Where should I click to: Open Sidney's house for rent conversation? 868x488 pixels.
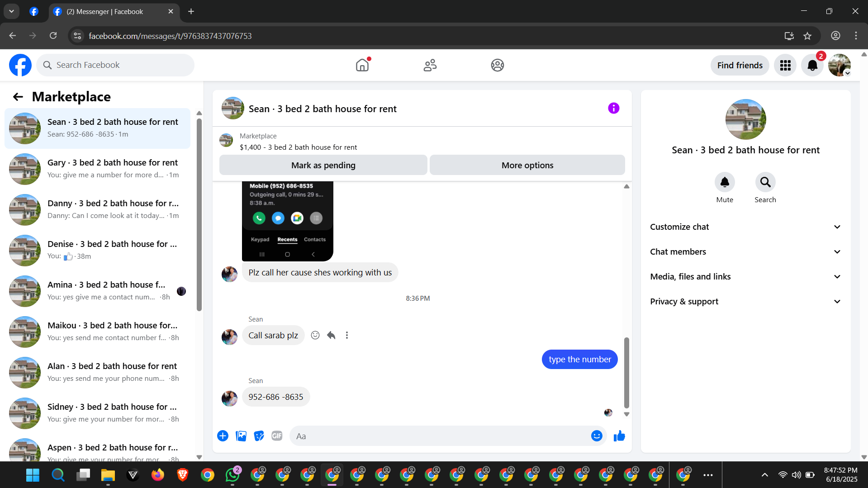97,413
